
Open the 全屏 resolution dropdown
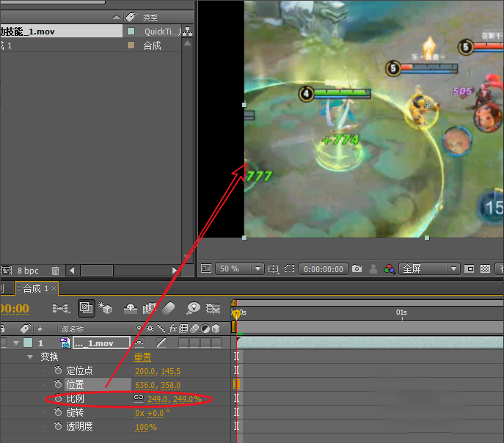coord(454,269)
